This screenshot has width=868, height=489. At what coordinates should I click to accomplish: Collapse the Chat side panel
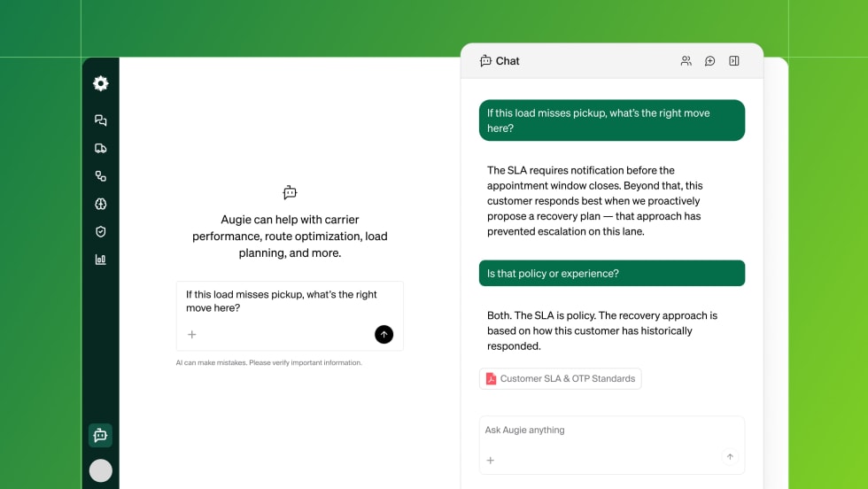point(734,61)
